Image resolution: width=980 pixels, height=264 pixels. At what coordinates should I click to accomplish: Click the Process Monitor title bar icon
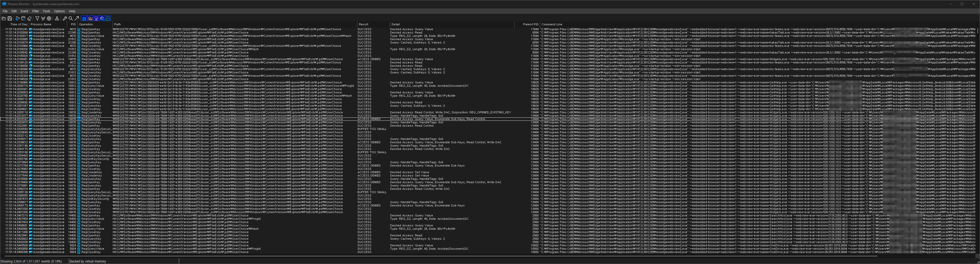point(4,4)
